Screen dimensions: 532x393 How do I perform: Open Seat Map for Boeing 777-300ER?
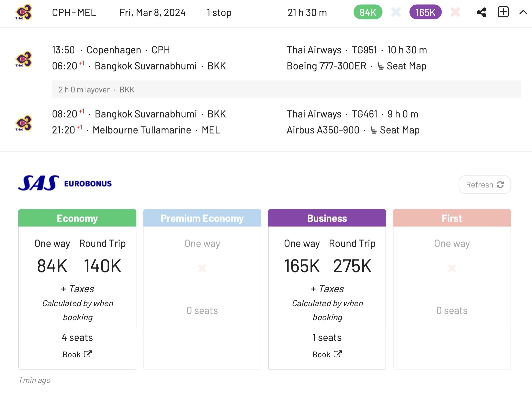coord(406,66)
